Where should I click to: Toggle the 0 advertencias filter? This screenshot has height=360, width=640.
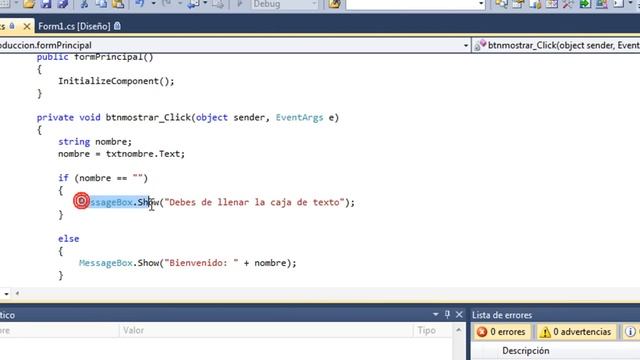coord(576,332)
